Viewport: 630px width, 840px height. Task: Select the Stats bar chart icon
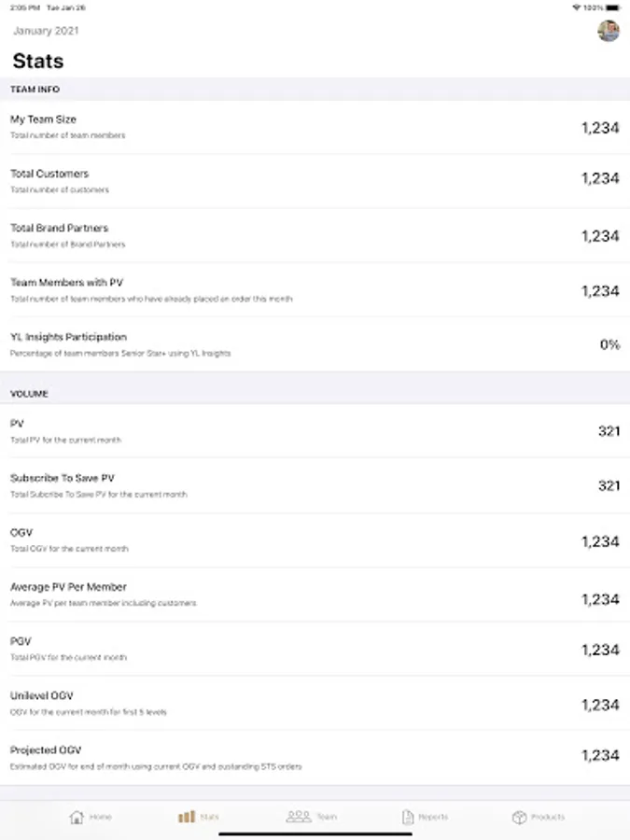[187, 817]
